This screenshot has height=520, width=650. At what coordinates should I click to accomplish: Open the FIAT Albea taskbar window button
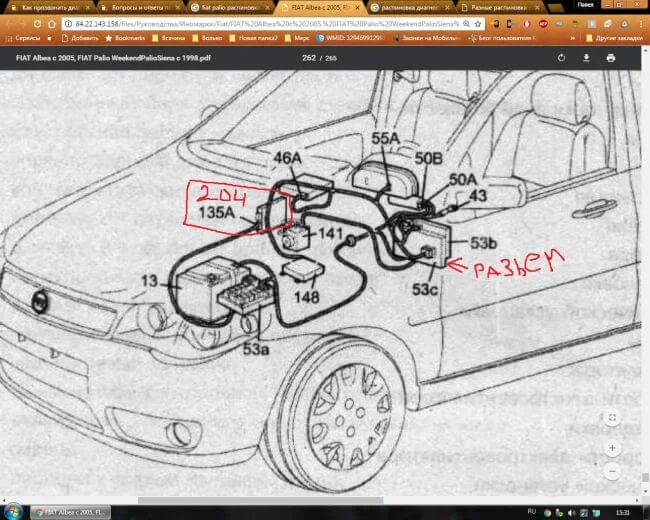70,512
